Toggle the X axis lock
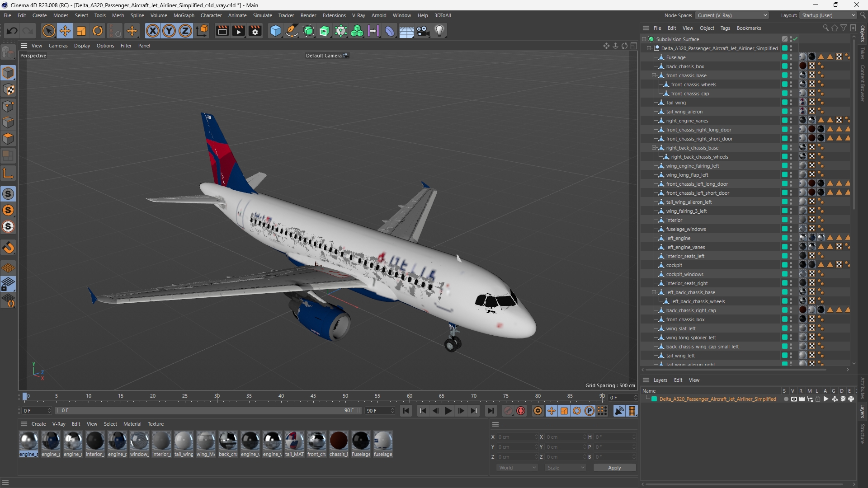Image resolution: width=868 pixels, height=488 pixels. tap(153, 31)
